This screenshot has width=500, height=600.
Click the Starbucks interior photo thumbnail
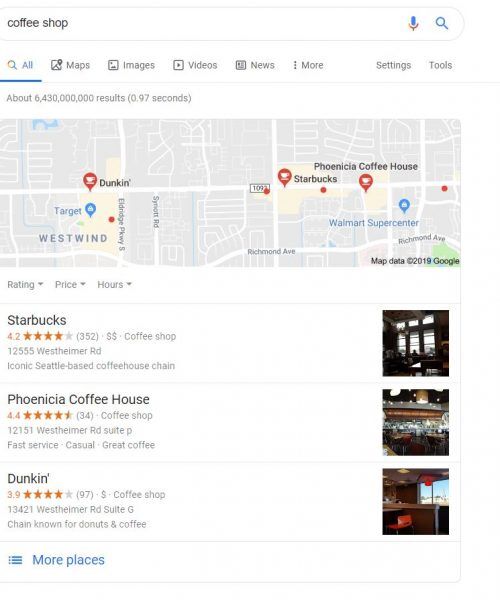point(415,343)
